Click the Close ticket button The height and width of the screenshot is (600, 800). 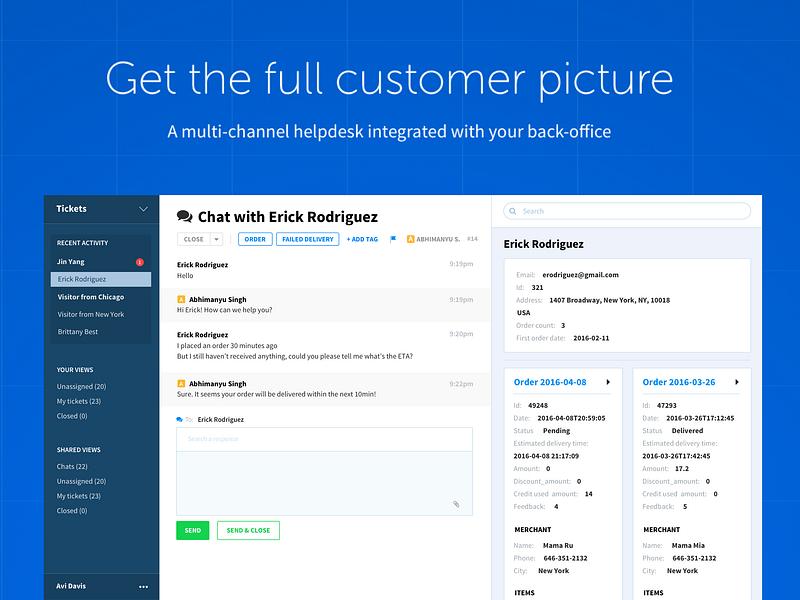pos(193,239)
